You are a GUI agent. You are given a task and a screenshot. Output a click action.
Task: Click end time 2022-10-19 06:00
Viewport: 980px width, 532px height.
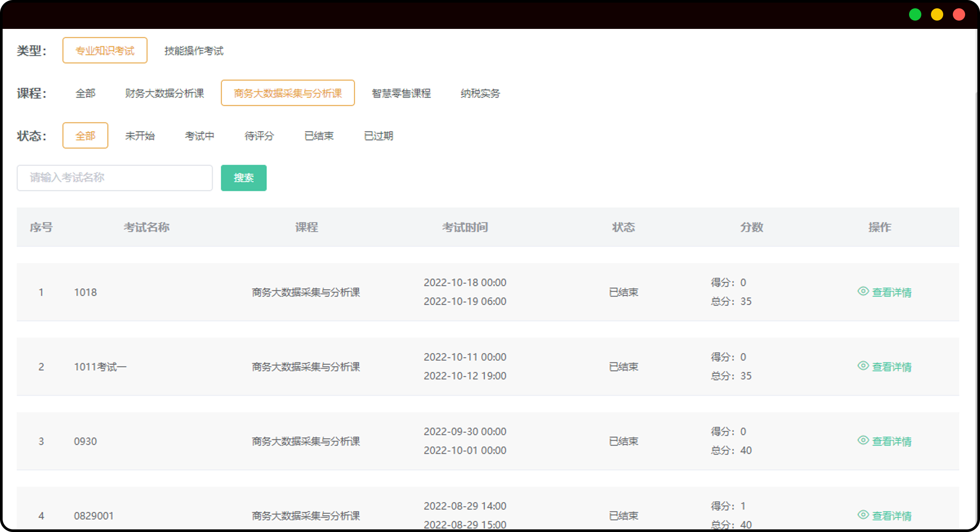pos(465,301)
